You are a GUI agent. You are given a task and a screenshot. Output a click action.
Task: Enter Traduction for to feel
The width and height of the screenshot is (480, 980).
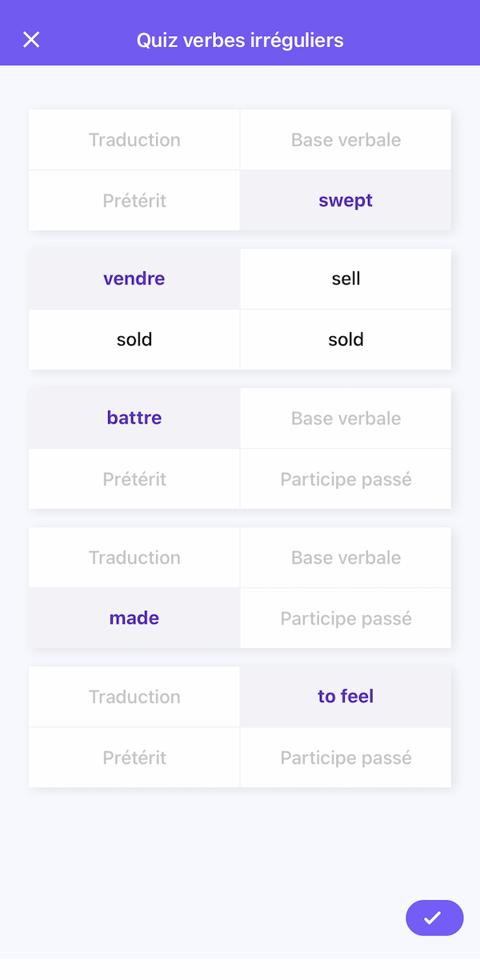point(134,697)
